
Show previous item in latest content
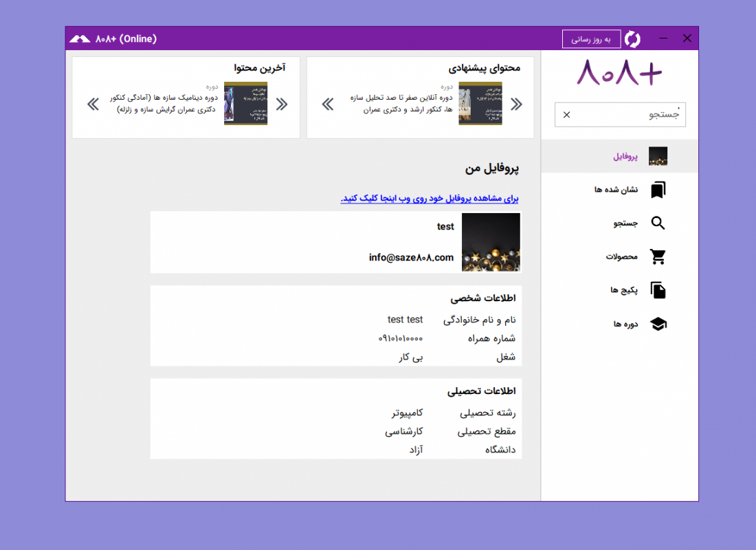click(282, 104)
